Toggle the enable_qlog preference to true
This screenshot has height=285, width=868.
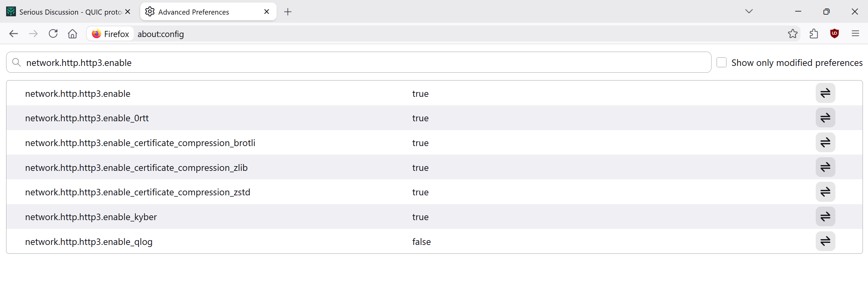pyautogui.click(x=825, y=241)
